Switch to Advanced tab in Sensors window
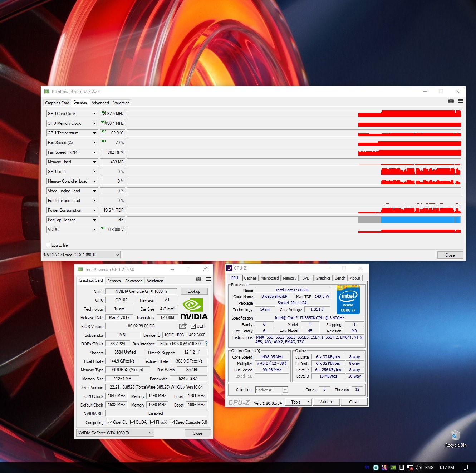The height and width of the screenshot is (473, 476). click(100, 103)
